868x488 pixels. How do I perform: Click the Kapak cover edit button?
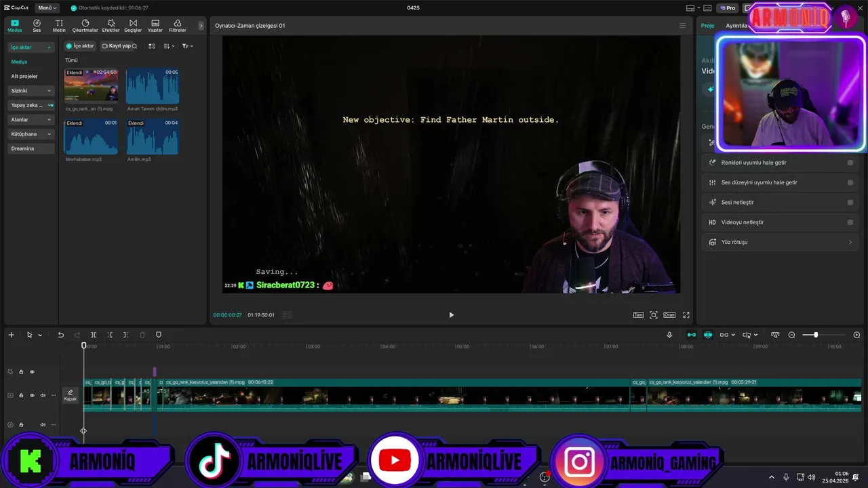click(x=71, y=395)
